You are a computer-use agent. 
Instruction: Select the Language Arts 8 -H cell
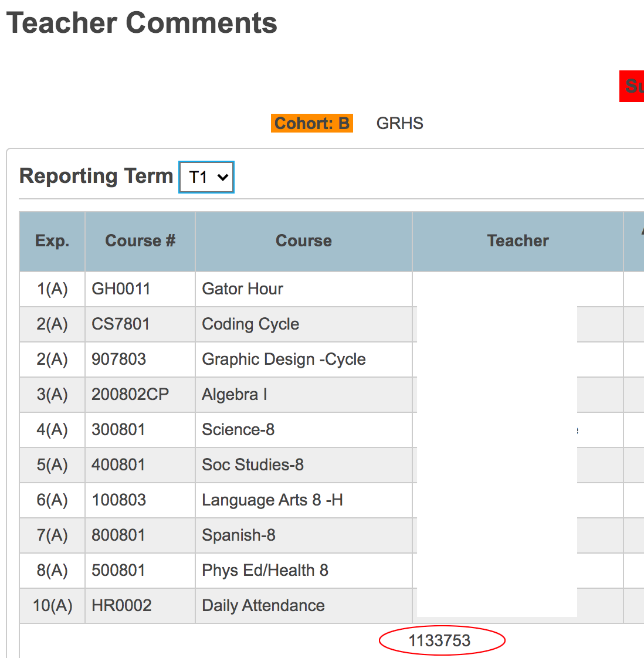point(304,501)
